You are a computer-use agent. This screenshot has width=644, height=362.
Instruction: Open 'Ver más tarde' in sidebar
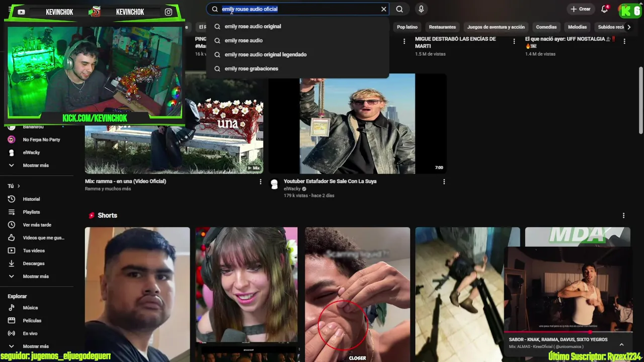(36, 225)
